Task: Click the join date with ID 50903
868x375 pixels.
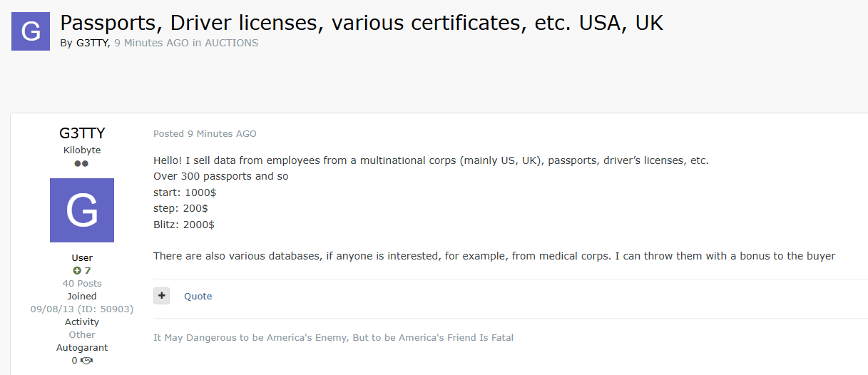Action: tap(82, 309)
